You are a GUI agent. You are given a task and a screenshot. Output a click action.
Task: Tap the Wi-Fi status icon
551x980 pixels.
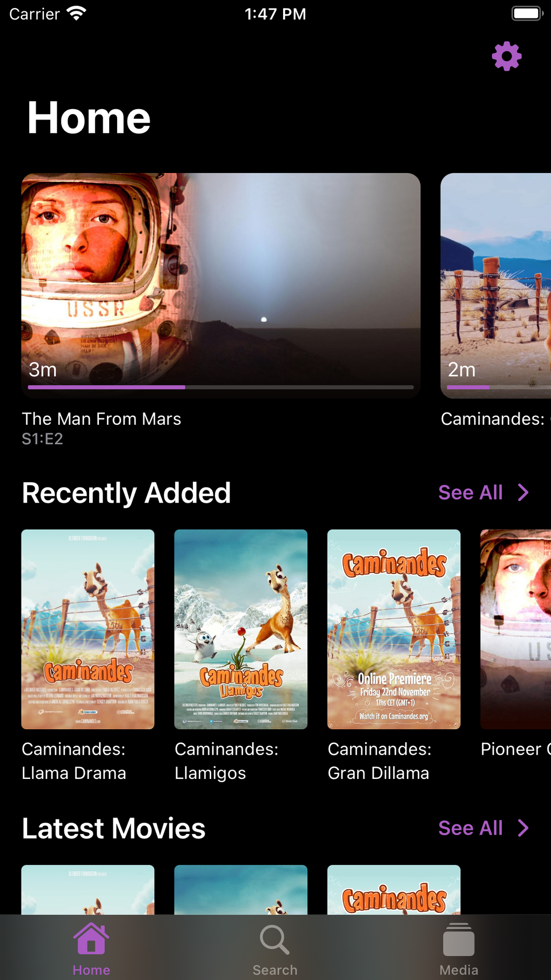77,14
